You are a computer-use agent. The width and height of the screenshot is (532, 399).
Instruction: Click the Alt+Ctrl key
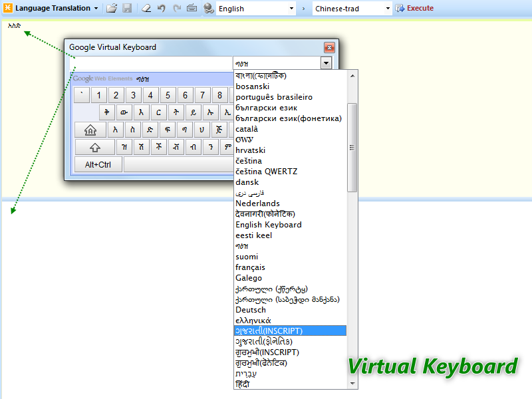(x=98, y=164)
